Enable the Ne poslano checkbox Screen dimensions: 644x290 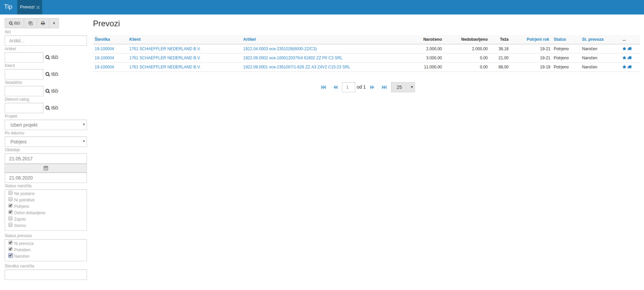10,193
